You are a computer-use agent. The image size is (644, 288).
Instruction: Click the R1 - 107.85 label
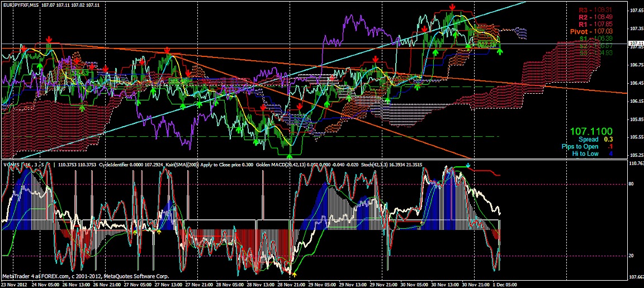596,24
